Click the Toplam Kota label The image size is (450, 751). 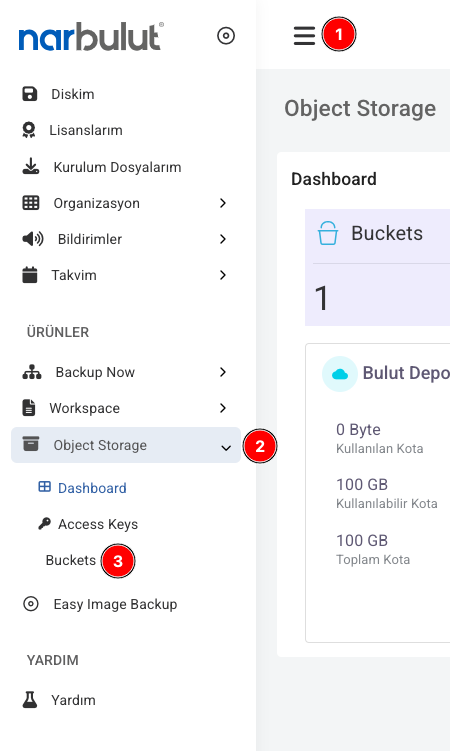tap(373, 560)
